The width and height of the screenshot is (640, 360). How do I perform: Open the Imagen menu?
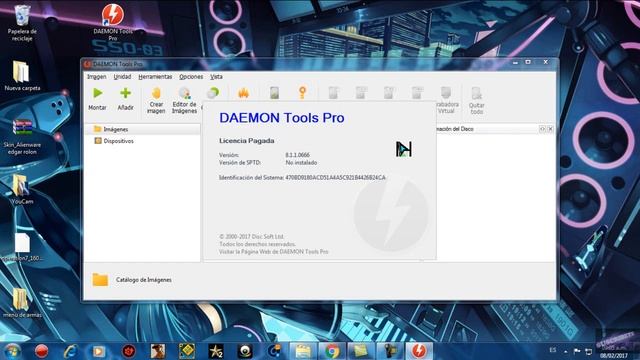(96, 77)
